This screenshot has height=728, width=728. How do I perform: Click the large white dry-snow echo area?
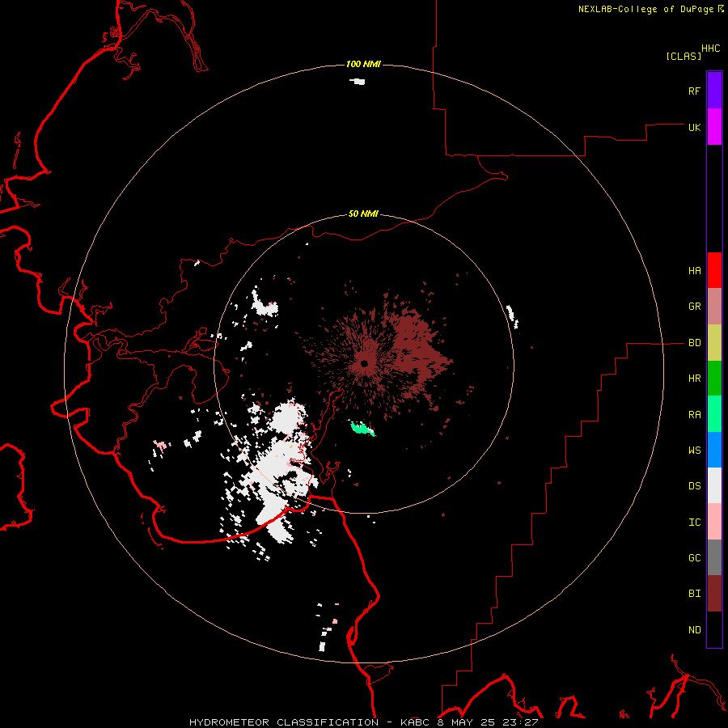278,469
